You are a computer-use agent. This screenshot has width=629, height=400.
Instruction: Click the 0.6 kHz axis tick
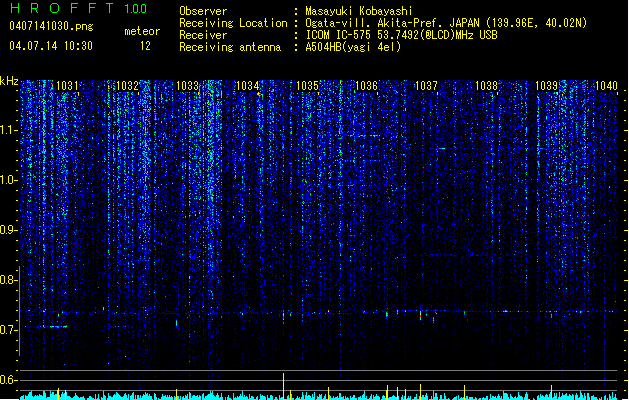click(9, 380)
